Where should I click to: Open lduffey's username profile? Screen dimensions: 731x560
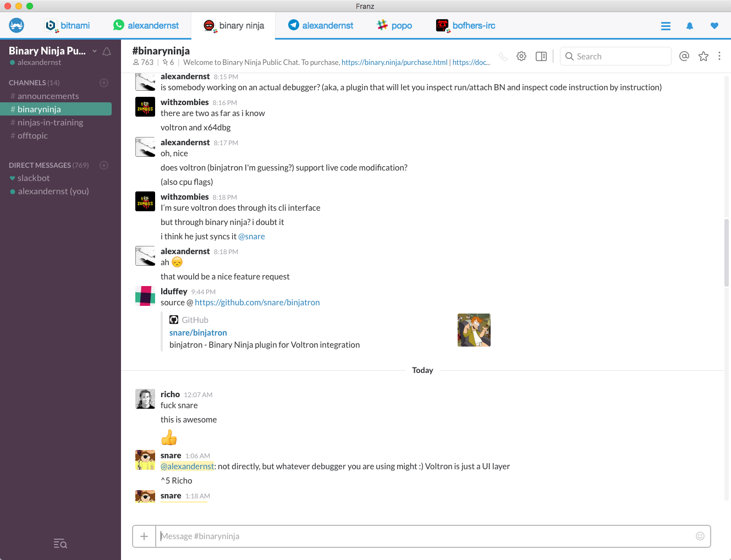click(174, 291)
